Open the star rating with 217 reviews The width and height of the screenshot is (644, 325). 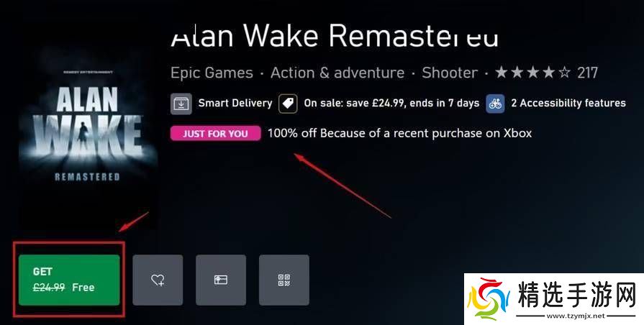546,73
